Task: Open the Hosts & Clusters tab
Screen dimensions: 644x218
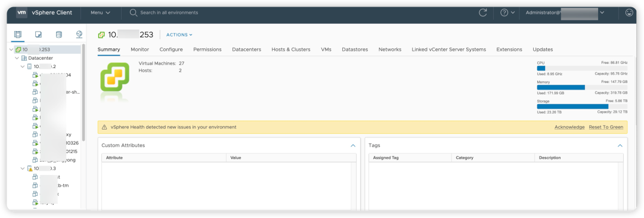Action: (291, 50)
